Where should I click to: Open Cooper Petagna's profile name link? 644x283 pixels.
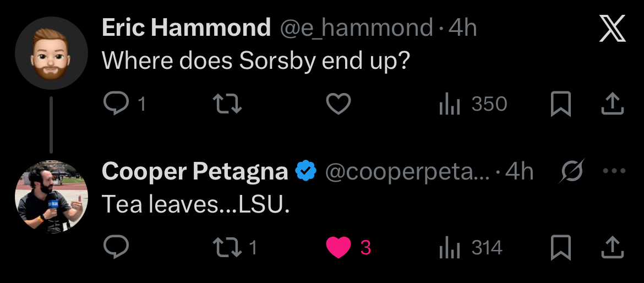(195, 172)
